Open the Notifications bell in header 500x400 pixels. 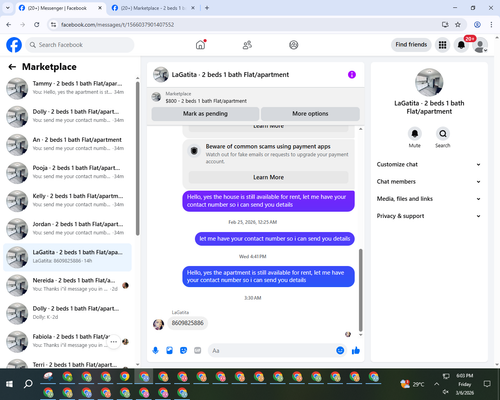coord(461,45)
